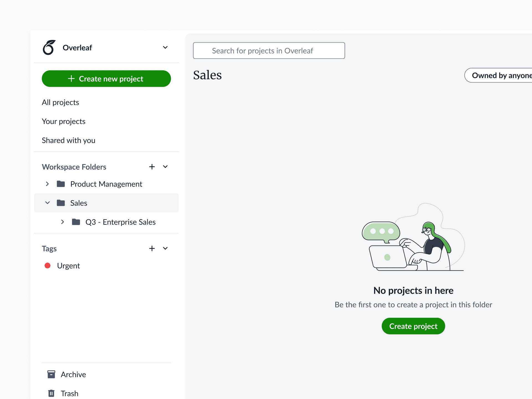
Task: Click the Archive box icon
Action: pos(51,374)
